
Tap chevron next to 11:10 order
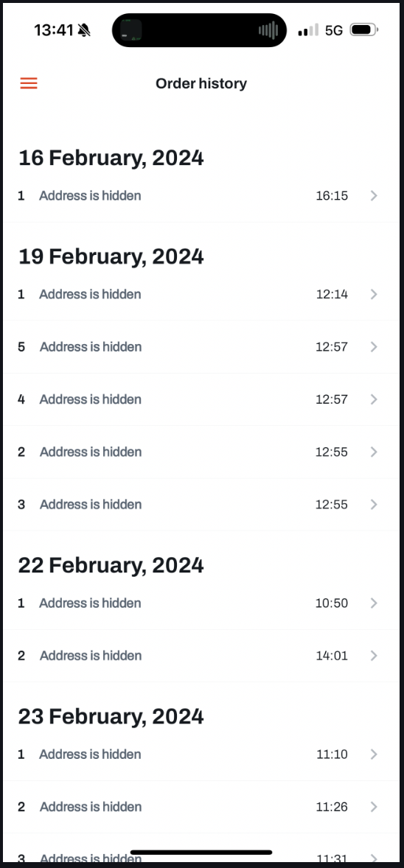point(374,754)
